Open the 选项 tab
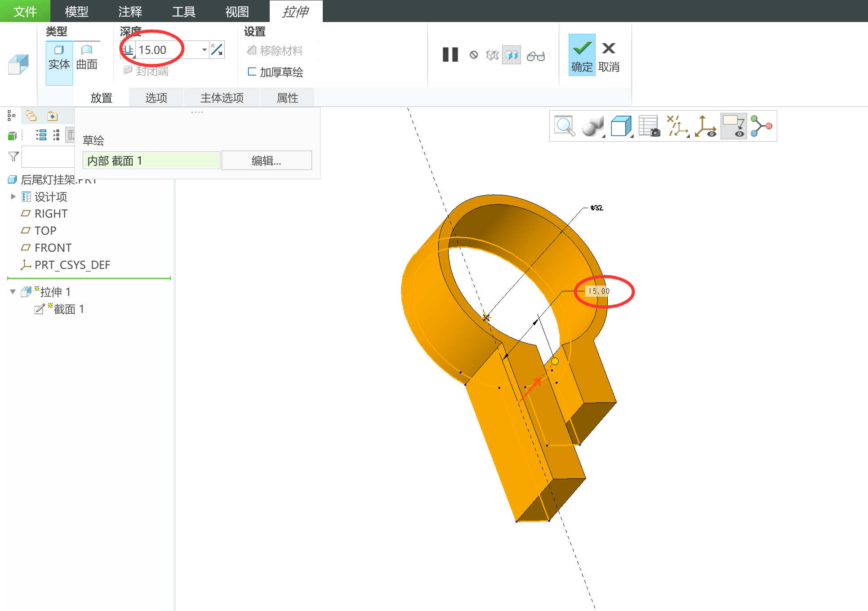 click(x=156, y=98)
